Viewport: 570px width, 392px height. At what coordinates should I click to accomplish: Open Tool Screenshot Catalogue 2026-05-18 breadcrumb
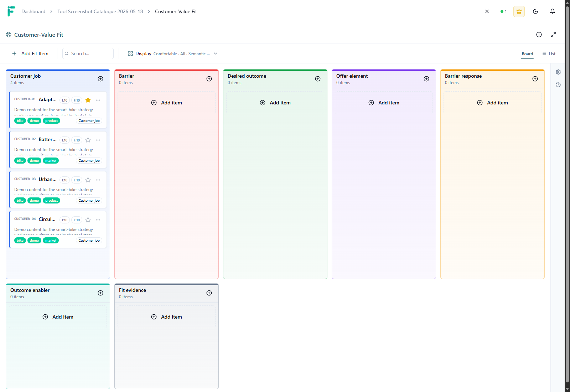100,11
